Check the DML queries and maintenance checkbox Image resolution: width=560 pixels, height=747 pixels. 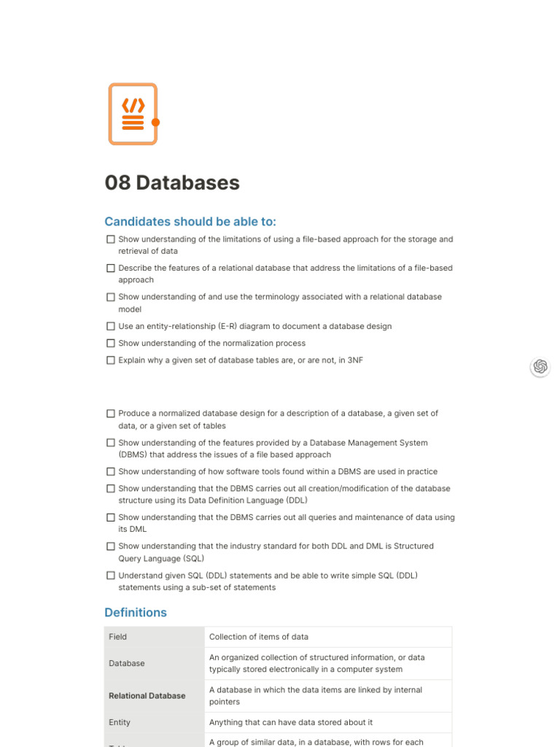coord(111,517)
